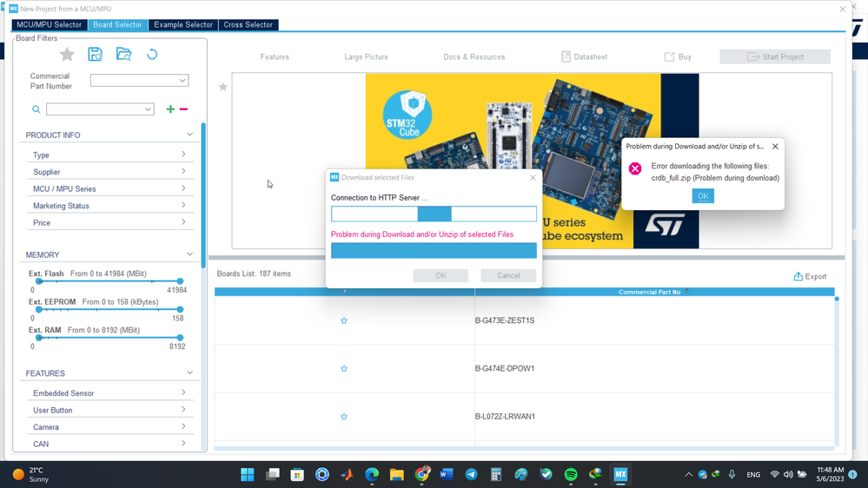Switch to MCU/MPU Selector tab
The image size is (868, 488).
(x=49, y=25)
